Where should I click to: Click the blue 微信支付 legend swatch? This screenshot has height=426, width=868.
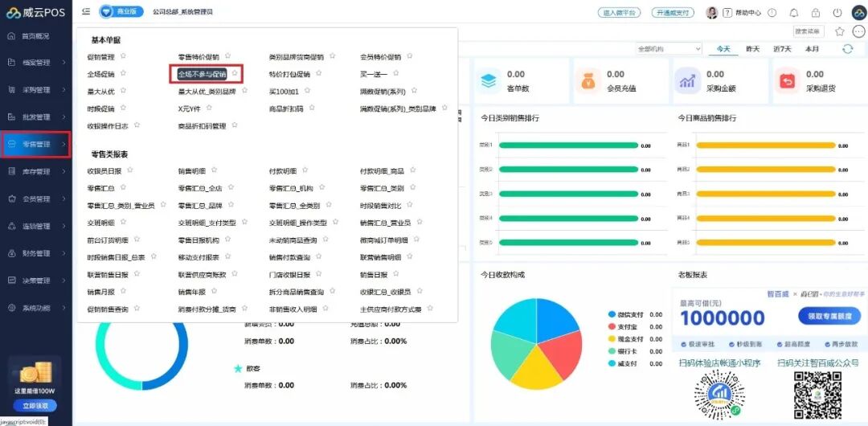coord(612,314)
